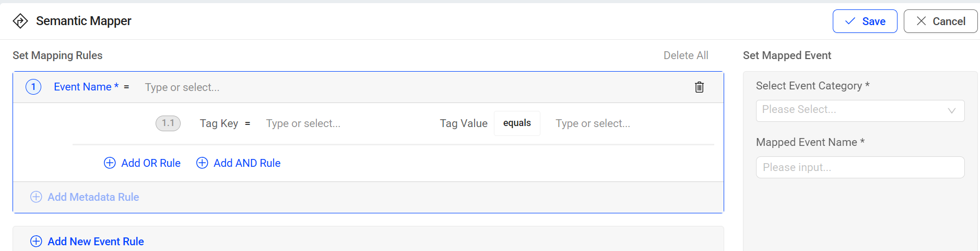Viewport: 980px width, 251px height.
Task: Click Add Metadata Rule
Action: pyautogui.click(x=93, y=197)
